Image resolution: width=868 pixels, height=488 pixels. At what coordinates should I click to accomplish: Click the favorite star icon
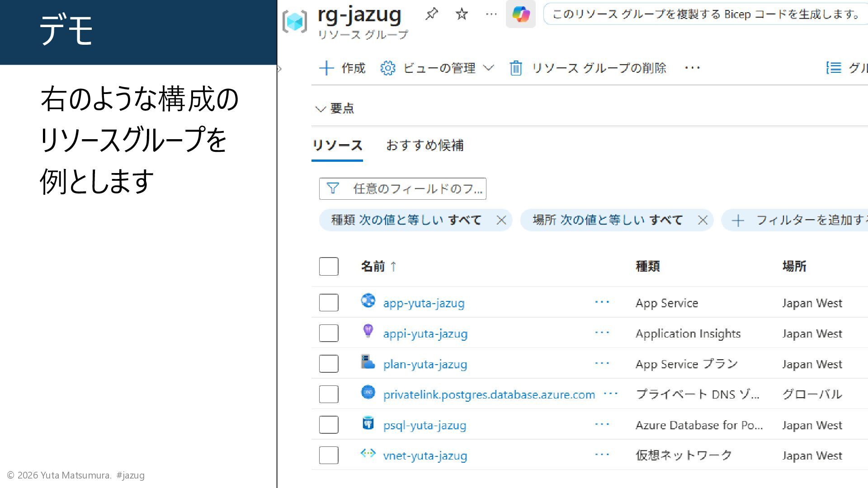(x=462, y=14)
